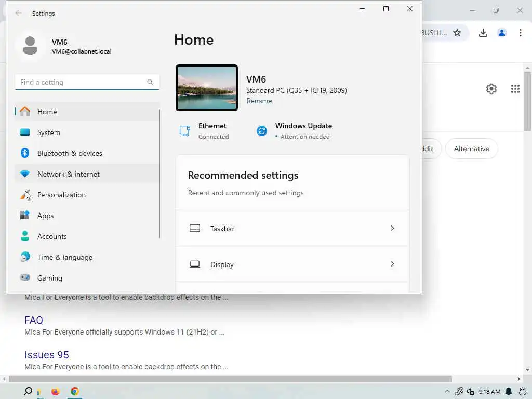This screenshot has width=532, height=399.
Task: Open Home from the Settings sidebar
Action: [x=87, y=112]
